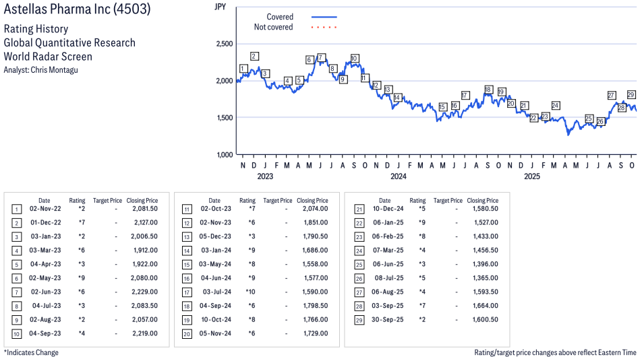
Task: Click chart marker 24 near March 2025
Action: pyautogui.click(x=555, y=106)
